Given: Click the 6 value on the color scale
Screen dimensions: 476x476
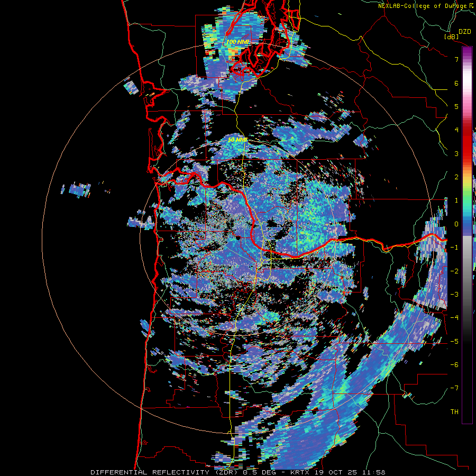Looking at the screenshot, I should point(456,83).
